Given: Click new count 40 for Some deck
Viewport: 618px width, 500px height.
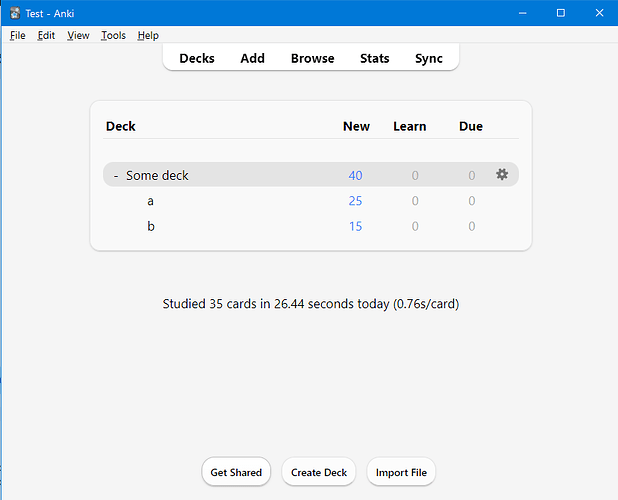Looking at the screenshot, I should coord(355,175).
